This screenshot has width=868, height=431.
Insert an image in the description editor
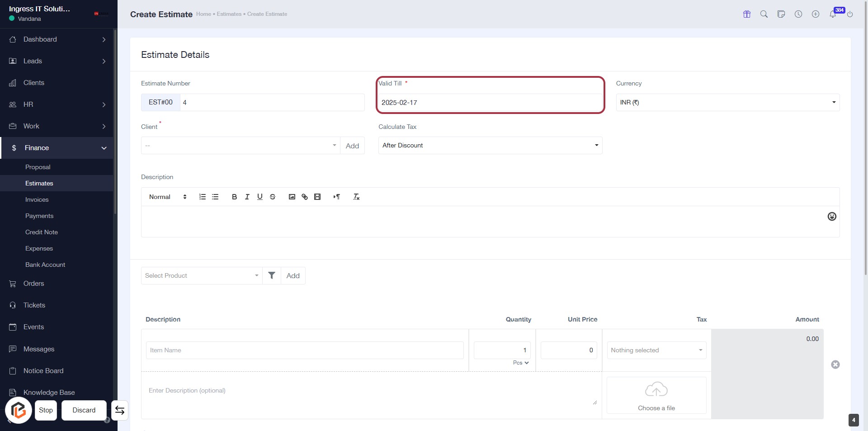coord(292,197)
